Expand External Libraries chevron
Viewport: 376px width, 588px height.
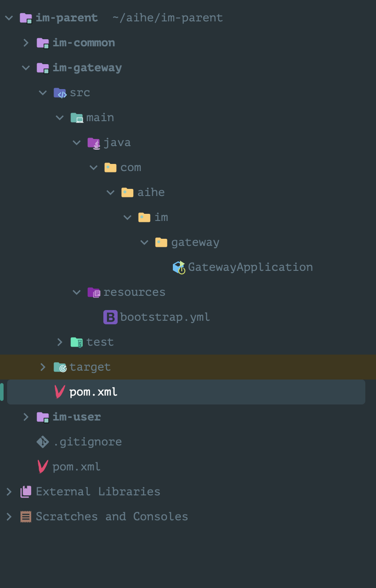(x=9, y=492)
